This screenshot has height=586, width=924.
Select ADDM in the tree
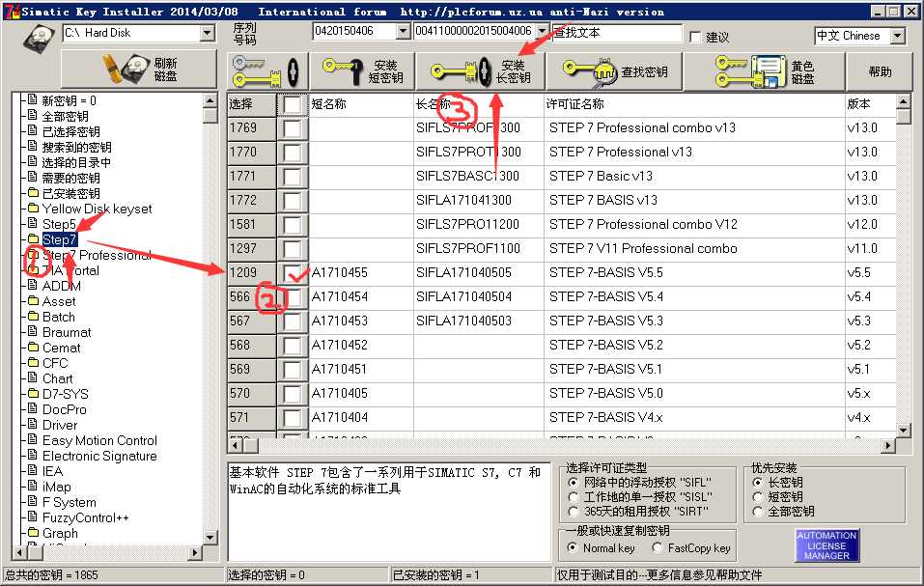coord(61,286)
